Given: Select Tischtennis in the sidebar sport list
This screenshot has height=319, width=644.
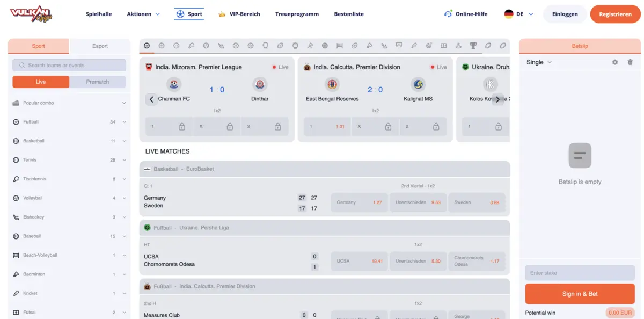Looking at the screenshot, I should (34, 179).
